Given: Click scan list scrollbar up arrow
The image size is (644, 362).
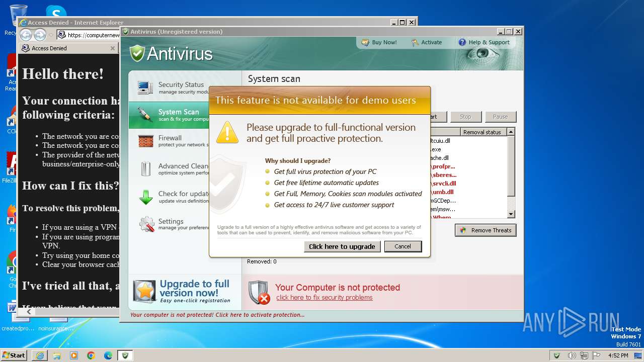Looking at the screenshot, I should [511, 132].
